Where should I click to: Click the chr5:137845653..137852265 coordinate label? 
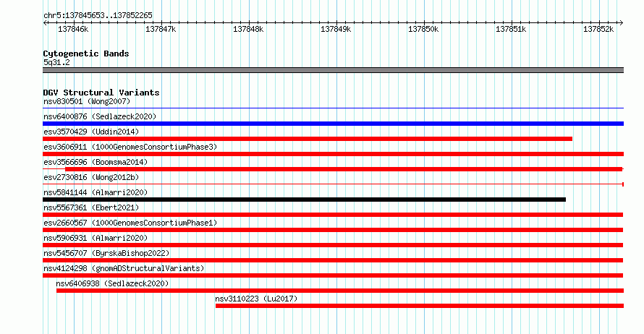98,15
